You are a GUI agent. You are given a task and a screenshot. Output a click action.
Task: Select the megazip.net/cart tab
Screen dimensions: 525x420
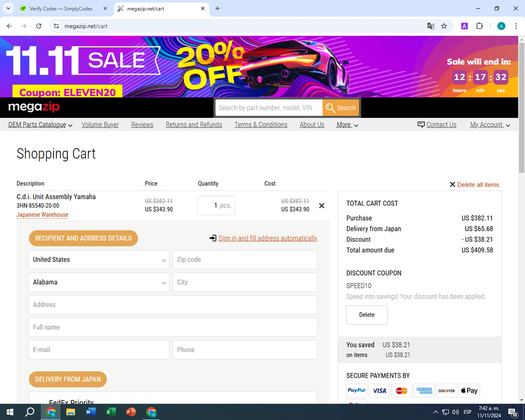[157, 8]
